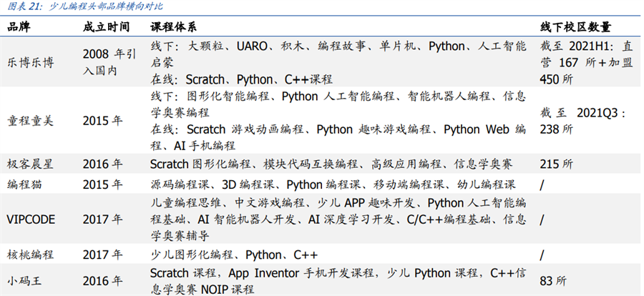Click 2016 年 in the 小码王 row
The image size is (644, 296).
point(102,281)
